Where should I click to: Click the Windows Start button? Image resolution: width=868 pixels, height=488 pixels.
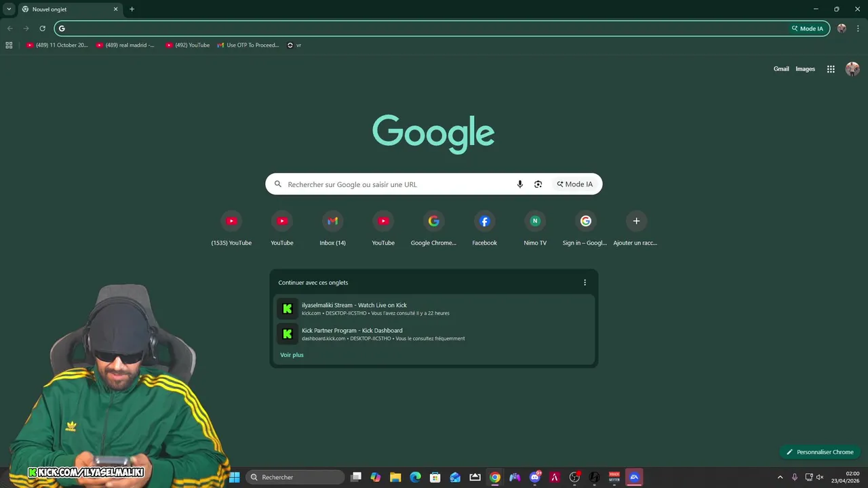click(234, 477)
